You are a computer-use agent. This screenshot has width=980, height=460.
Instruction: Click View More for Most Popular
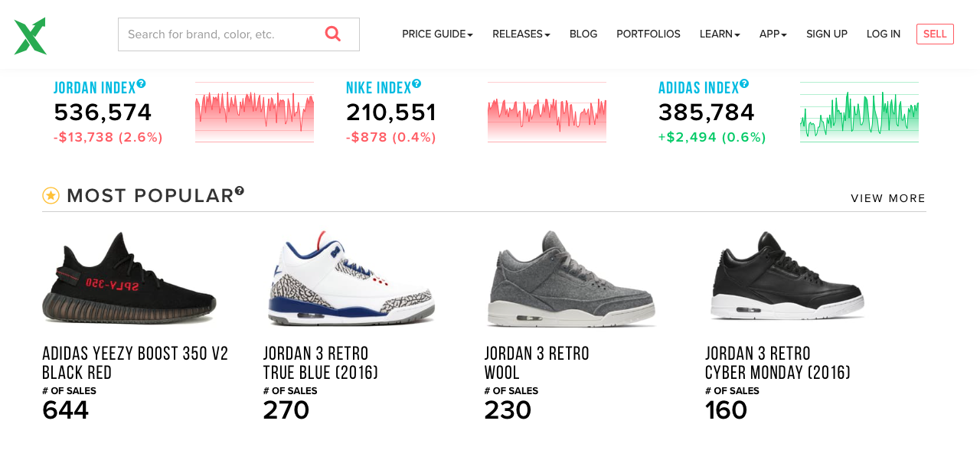click(x=888, y=198)
